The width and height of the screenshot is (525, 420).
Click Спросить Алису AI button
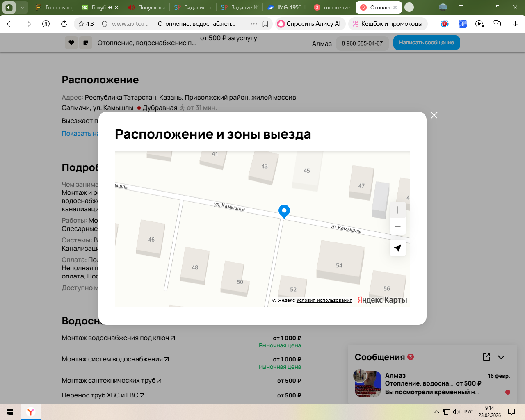(x=310, y=24)
